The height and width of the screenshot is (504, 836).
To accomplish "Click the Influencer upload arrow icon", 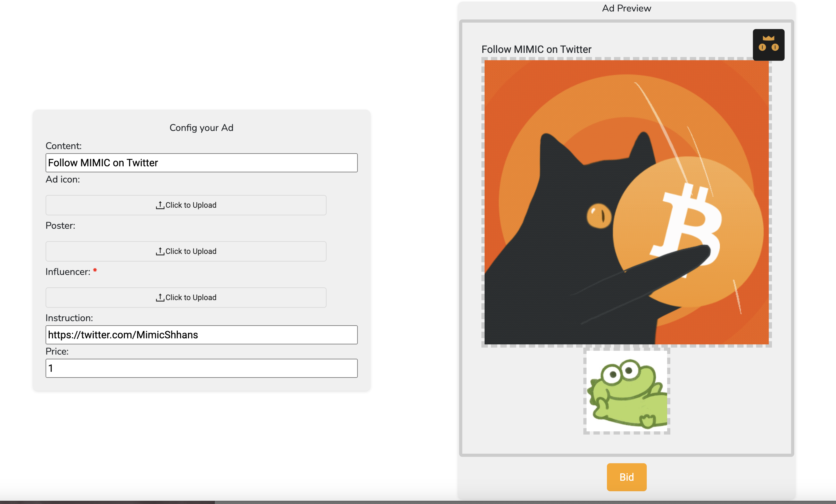I will 160,298.
